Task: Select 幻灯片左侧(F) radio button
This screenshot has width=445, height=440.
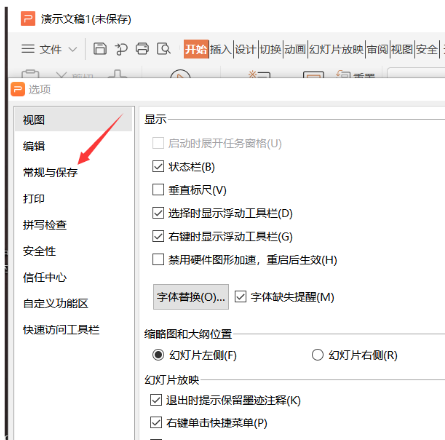Action: (158, 355)
